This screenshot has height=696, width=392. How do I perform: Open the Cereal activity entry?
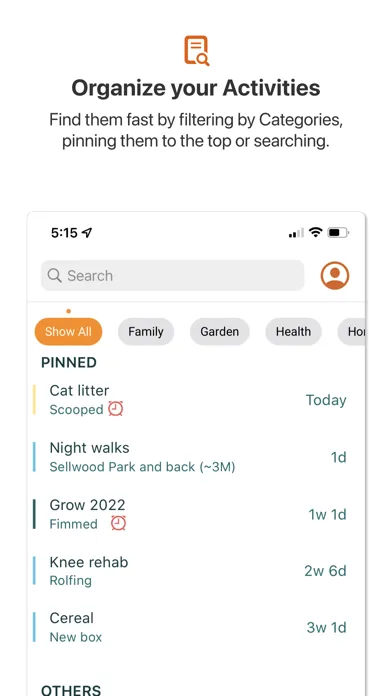190,627
